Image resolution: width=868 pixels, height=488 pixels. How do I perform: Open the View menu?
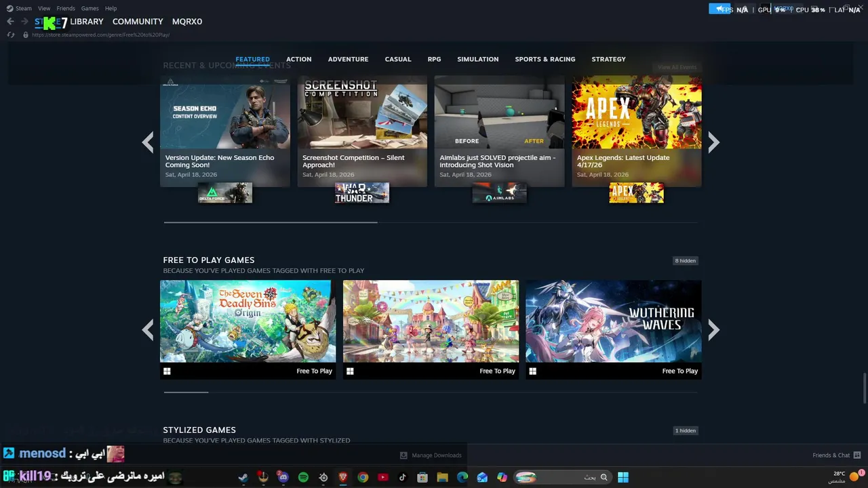coord(44,8)
